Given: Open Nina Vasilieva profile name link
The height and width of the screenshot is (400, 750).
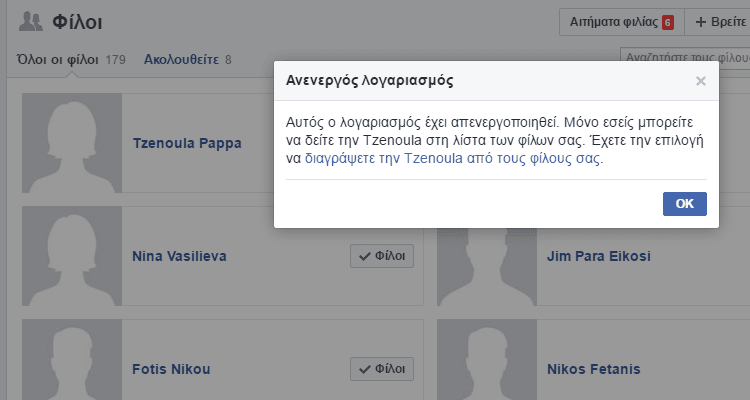Looking at the screenshot, I should point(179,256).
